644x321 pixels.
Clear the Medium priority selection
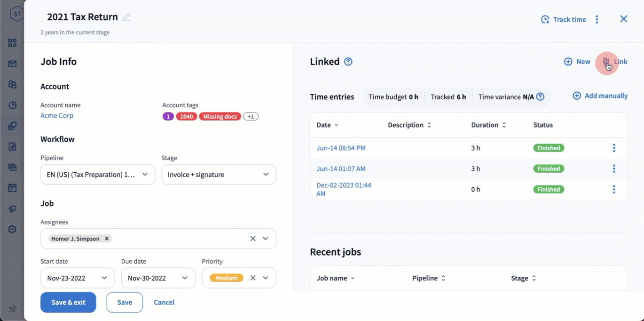(253, 278)
